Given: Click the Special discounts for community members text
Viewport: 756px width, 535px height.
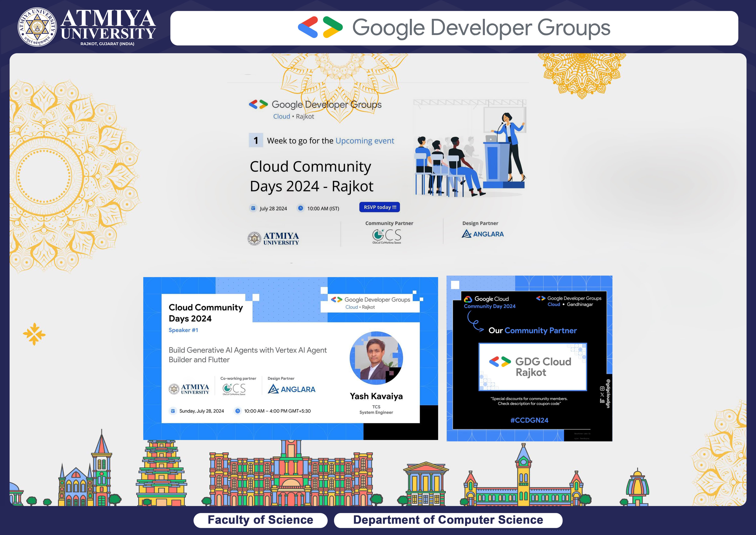Looking at the screenshot, I should (x=529, y=401).
